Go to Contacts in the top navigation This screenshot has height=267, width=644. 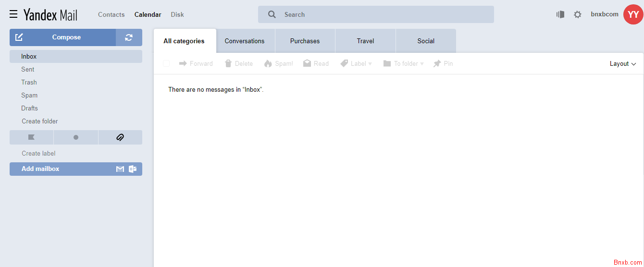[111, 14]
